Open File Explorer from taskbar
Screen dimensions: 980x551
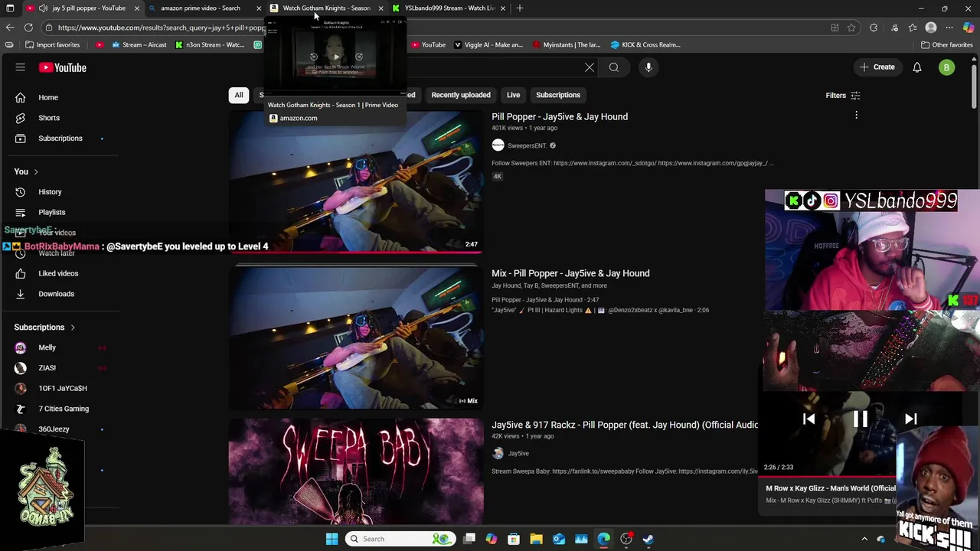coord(536,539)
